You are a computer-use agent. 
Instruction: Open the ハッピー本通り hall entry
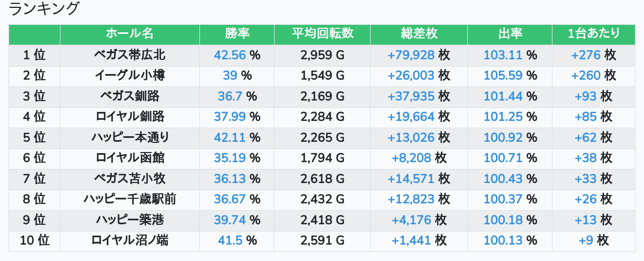(x=130, y=138)
